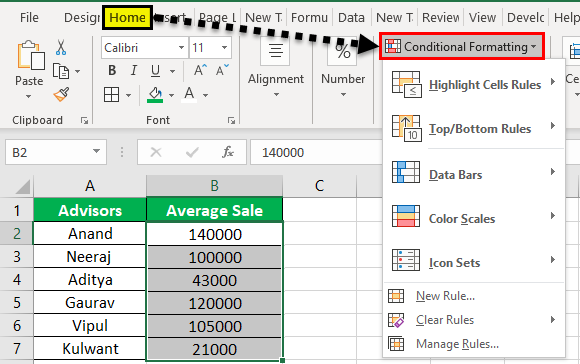The height and width of the screenshot is (364, 580).
Task: Switch to the Data tab
Action: [351, 17]
